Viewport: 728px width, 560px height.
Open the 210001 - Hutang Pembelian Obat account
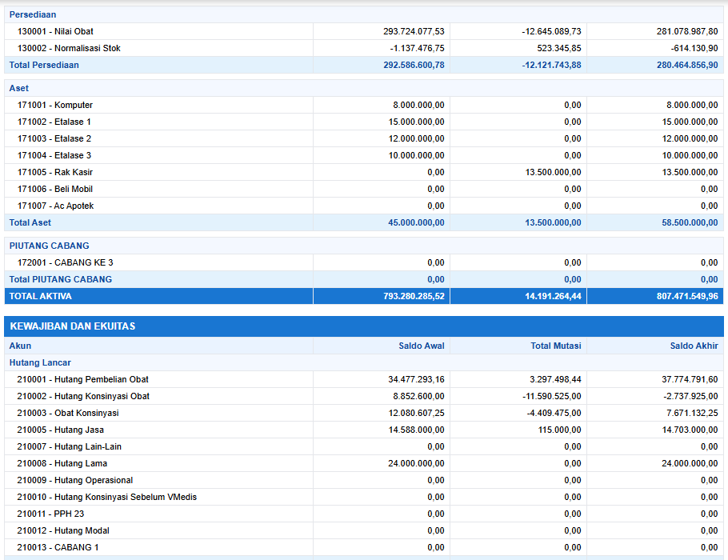(x=82, y=379)
